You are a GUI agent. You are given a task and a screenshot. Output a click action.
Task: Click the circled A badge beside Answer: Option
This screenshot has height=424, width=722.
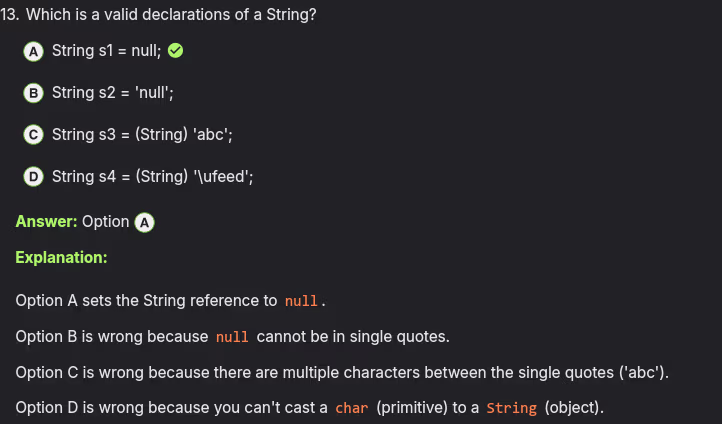(144, 222)
